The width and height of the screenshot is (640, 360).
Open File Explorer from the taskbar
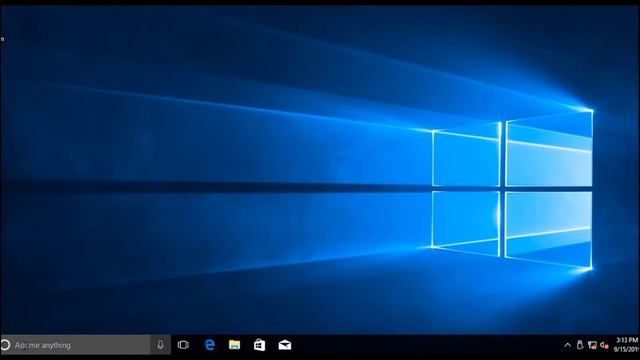point(234,345)
